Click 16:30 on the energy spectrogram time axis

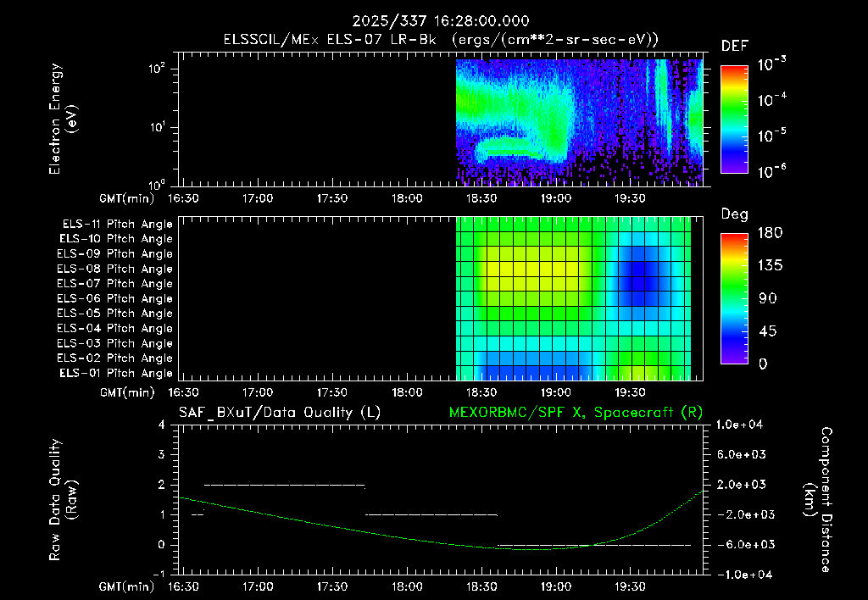tap(183, 198)
